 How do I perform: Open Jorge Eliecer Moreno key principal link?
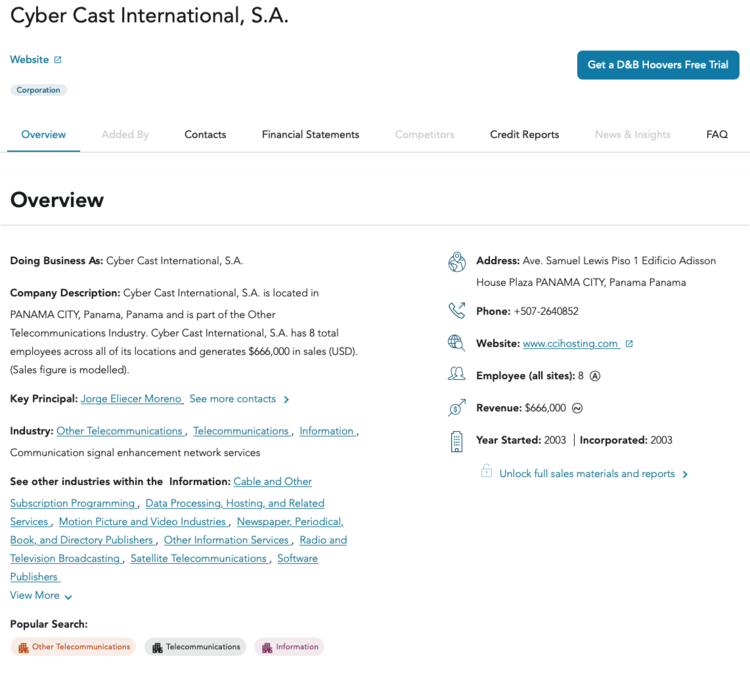click(x=132, y=399)
